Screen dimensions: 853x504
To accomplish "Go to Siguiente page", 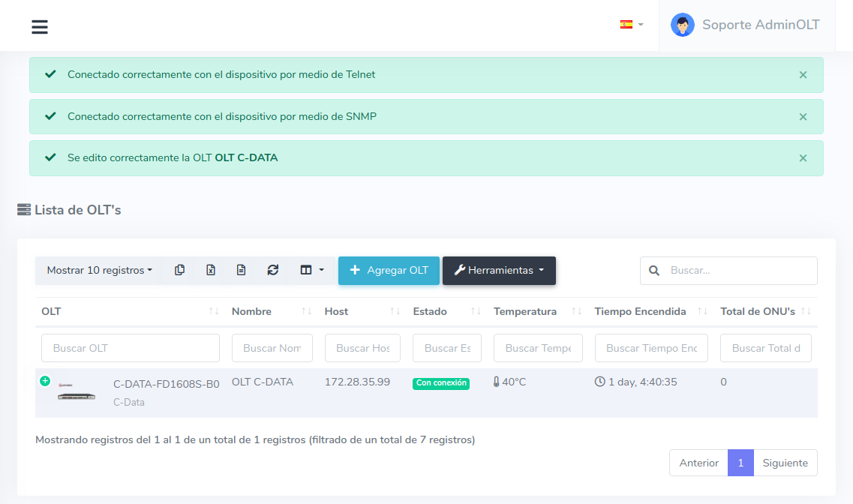I will [x=785, y=463].
